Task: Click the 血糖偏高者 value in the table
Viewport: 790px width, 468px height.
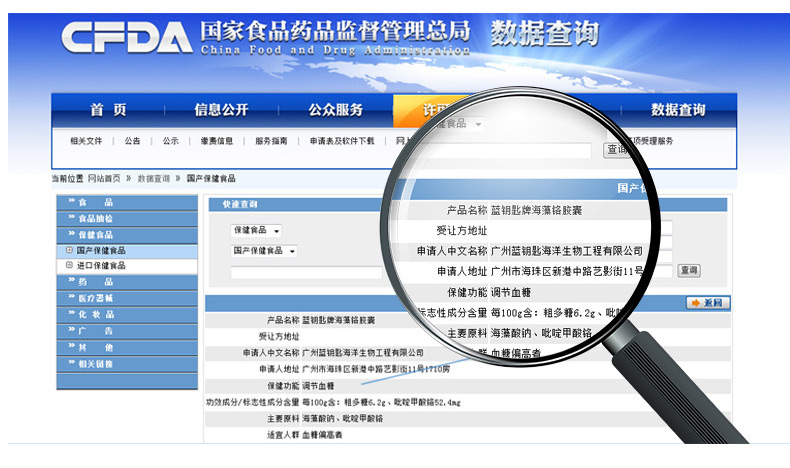Action: 322,435
